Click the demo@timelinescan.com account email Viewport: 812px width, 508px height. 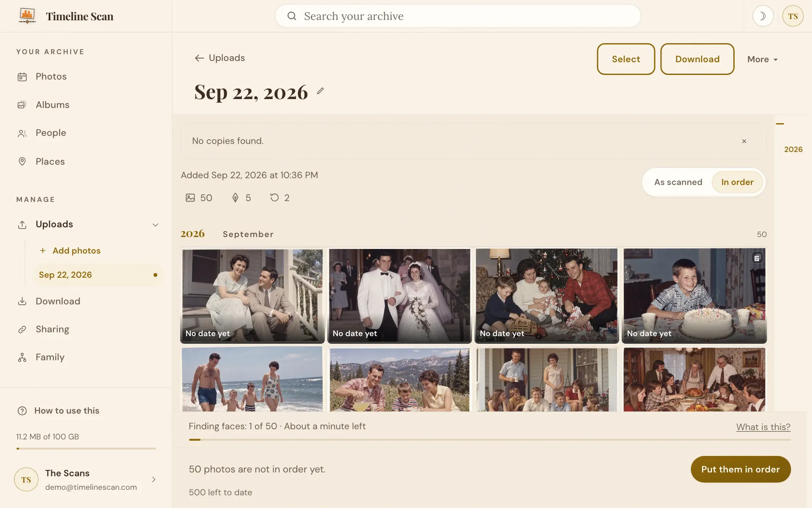[x=91, y=487]
